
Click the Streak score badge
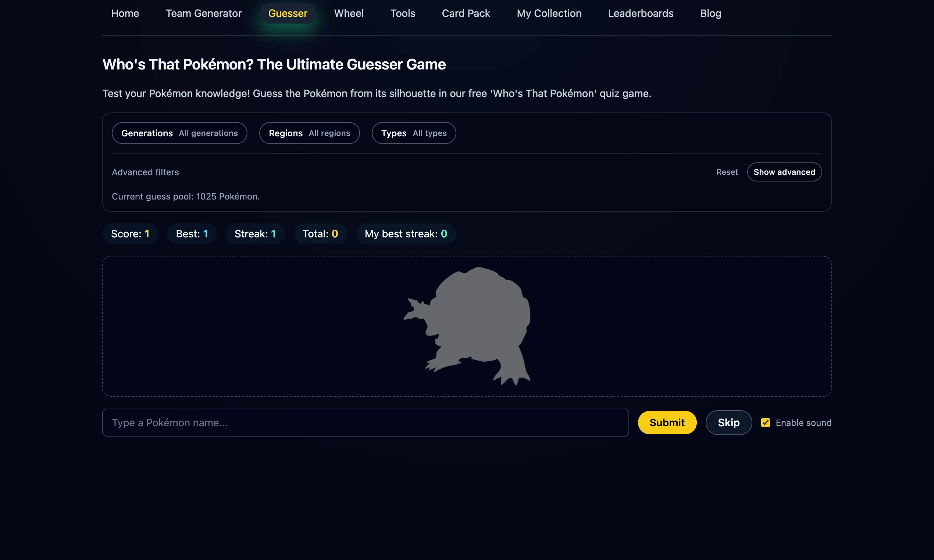[x=255, y=234]
